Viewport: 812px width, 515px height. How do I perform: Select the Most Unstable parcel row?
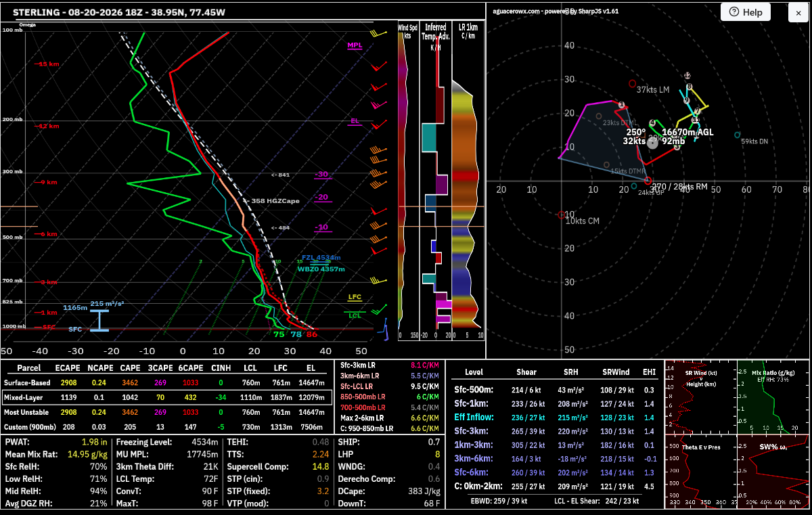coord(168,412)
